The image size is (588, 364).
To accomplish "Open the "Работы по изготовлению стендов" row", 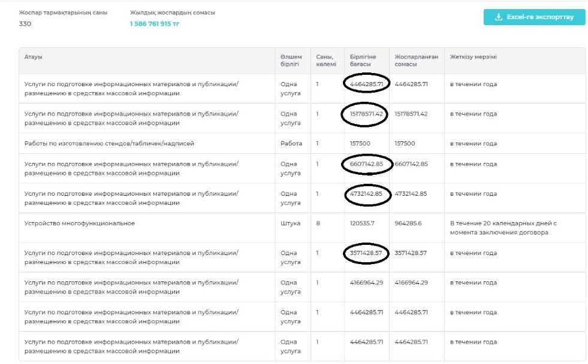I will click(109, 144).
